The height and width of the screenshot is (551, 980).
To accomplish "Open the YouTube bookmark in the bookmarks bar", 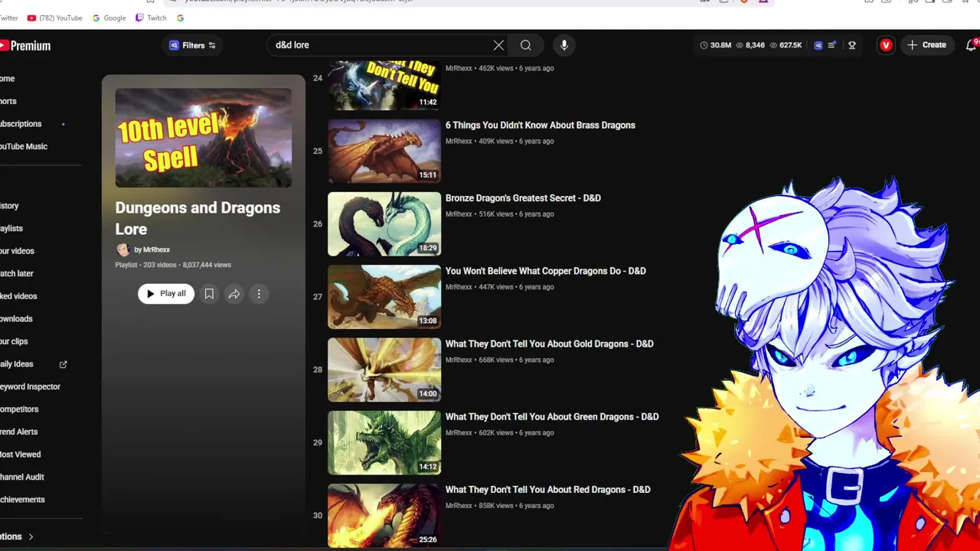I will (55, 18).
